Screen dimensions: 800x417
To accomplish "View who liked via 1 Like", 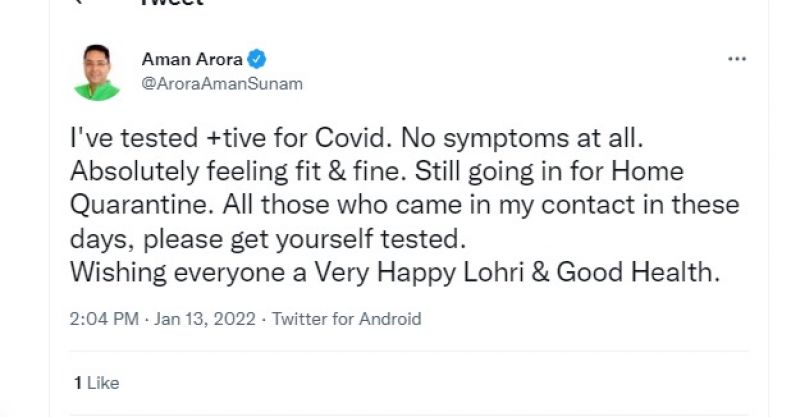I will (x=96, y=383).
